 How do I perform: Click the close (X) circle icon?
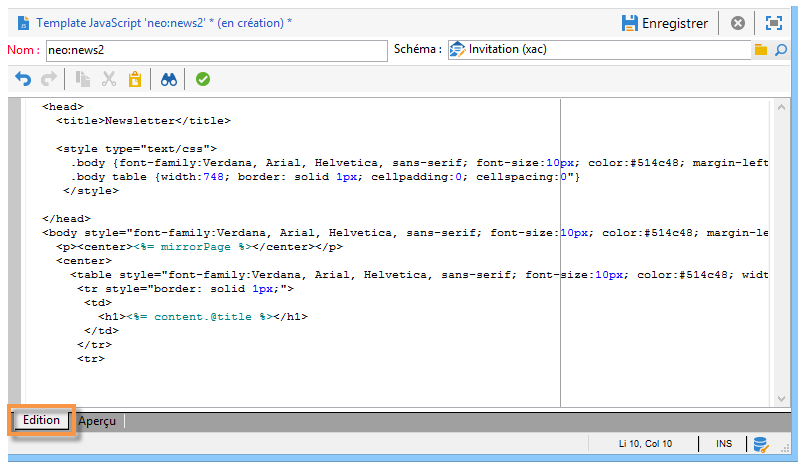738,23
